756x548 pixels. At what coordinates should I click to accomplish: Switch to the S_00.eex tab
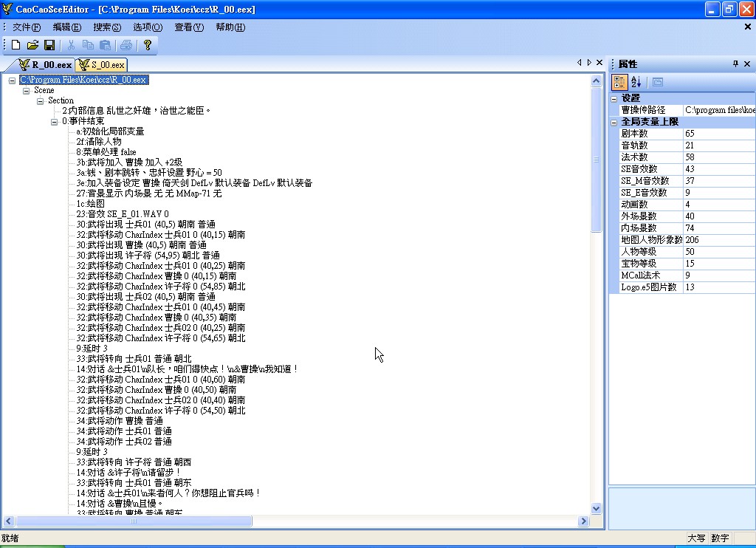click(102, 65)
